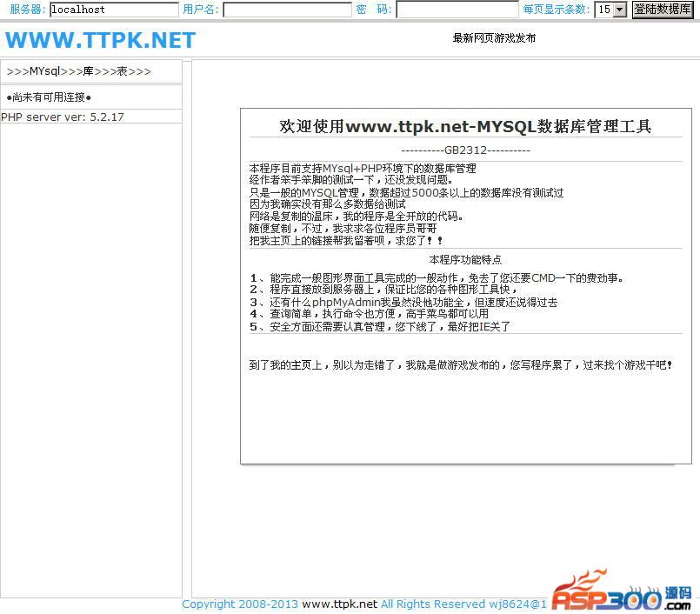Click the WWW.TTPK.NET logo

click(101, 40)
